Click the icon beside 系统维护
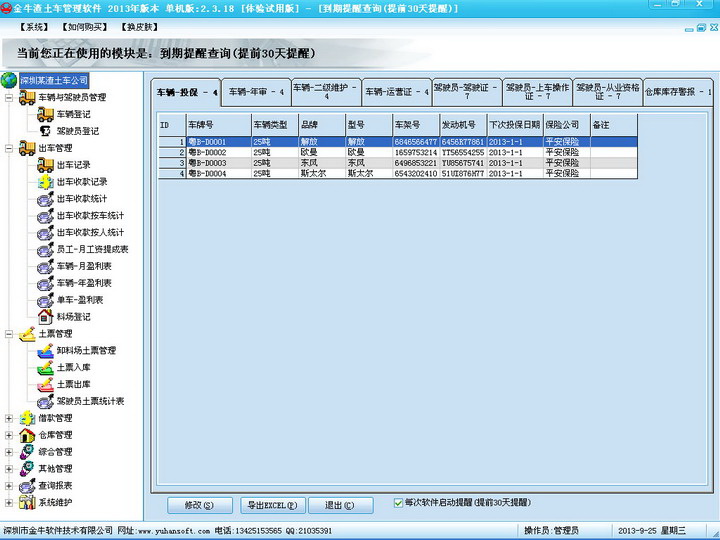The image size is (720, 540). (27, 502)
